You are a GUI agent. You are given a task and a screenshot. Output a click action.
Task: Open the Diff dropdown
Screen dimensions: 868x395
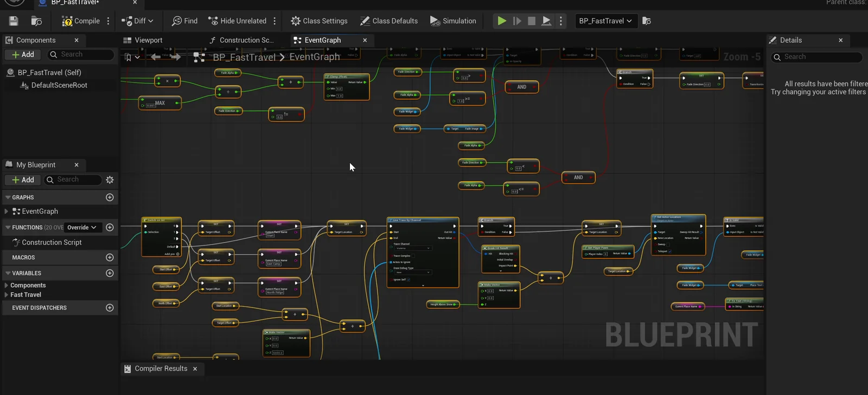point(137,21)
